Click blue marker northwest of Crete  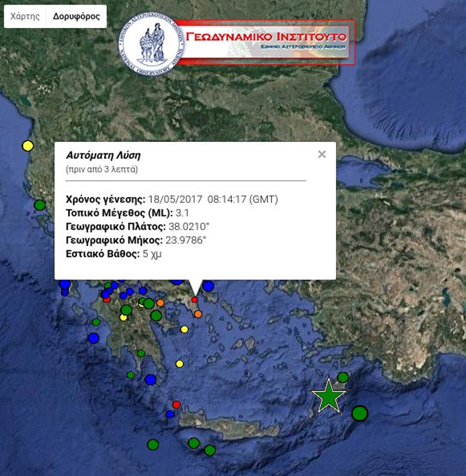170,414
